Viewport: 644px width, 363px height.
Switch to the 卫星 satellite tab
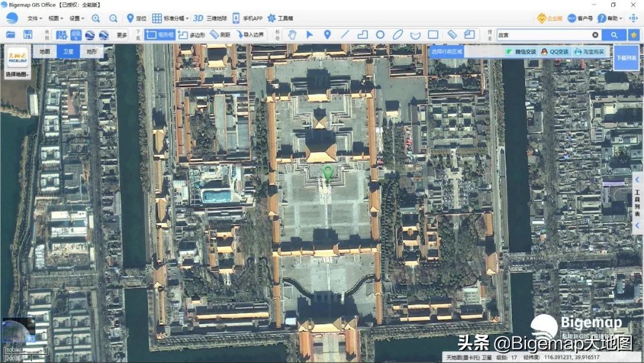68,51
